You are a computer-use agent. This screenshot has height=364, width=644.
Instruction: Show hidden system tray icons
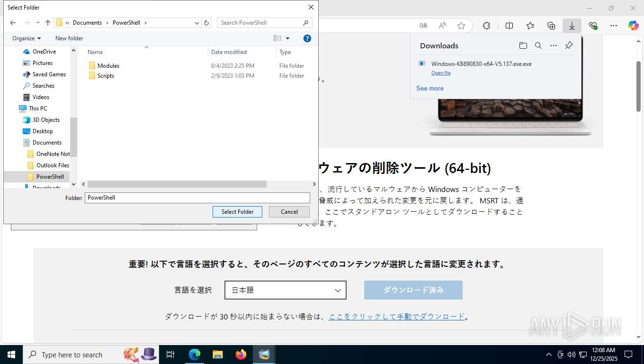click(549, 355)
